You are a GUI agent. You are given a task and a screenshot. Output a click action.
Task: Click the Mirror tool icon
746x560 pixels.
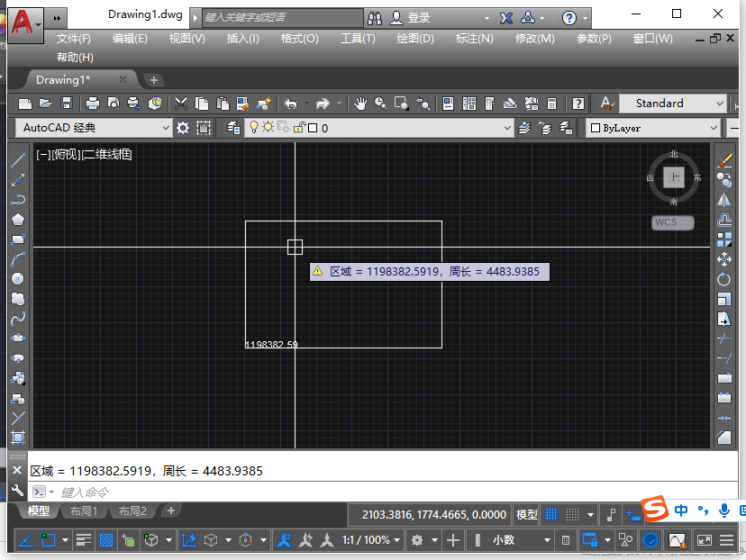(x=724, y=200)
